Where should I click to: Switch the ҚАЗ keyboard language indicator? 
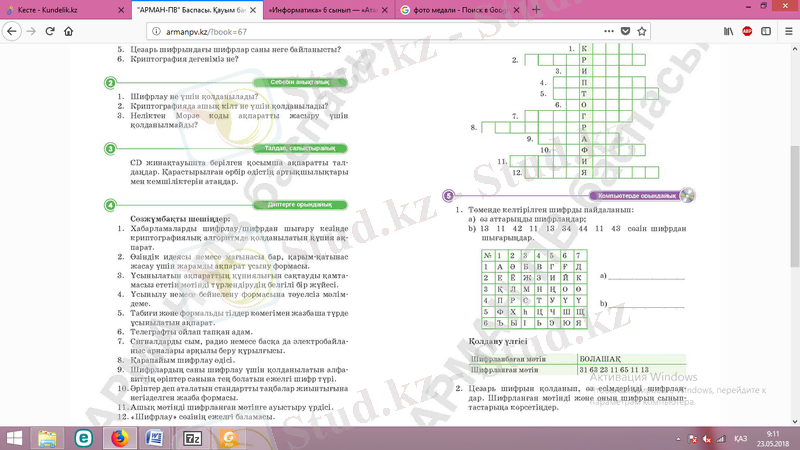(x=740, y=438)
